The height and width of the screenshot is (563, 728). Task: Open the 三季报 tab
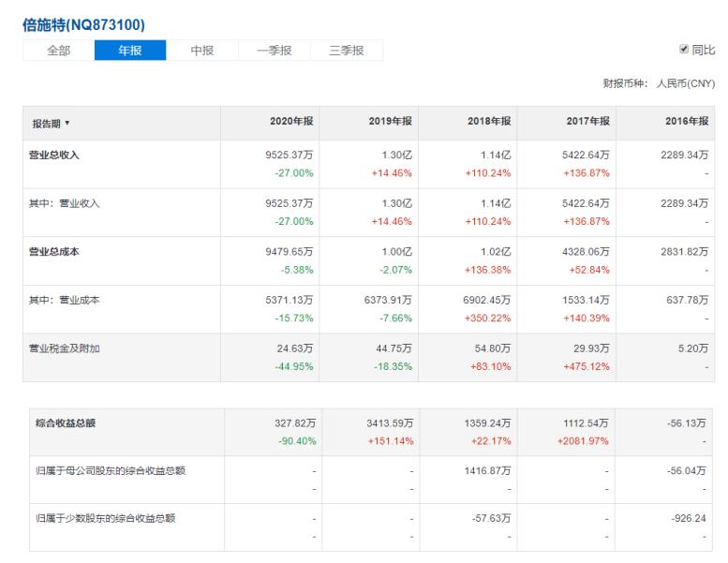click(347, 51)
